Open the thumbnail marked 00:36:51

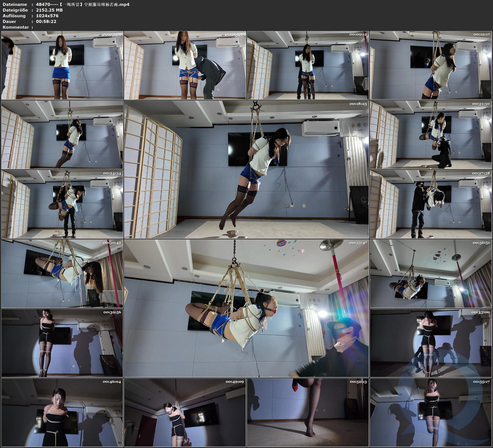point(431,274)
